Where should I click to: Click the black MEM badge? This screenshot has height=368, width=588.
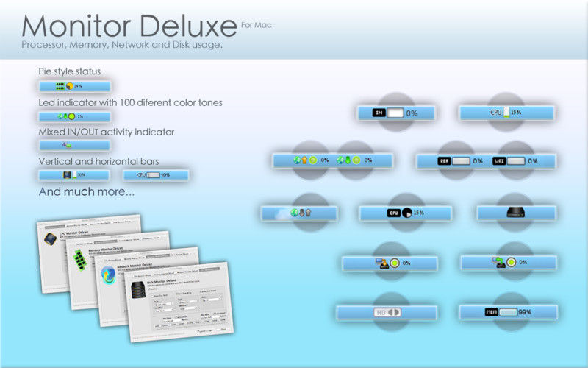pos(491,311)
